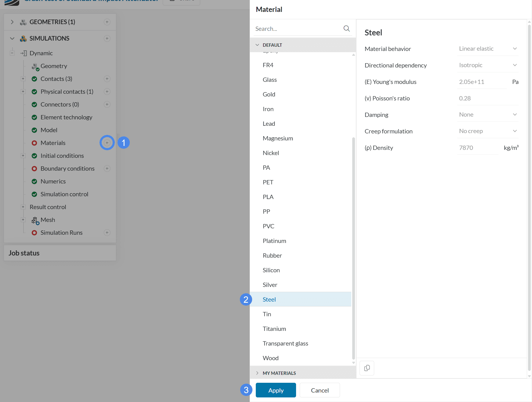Viewport: 532px width, 402px height.
Task: Click plus icon beside Boundary conditions
Action: pyautogui.click(x=107, y=168)
